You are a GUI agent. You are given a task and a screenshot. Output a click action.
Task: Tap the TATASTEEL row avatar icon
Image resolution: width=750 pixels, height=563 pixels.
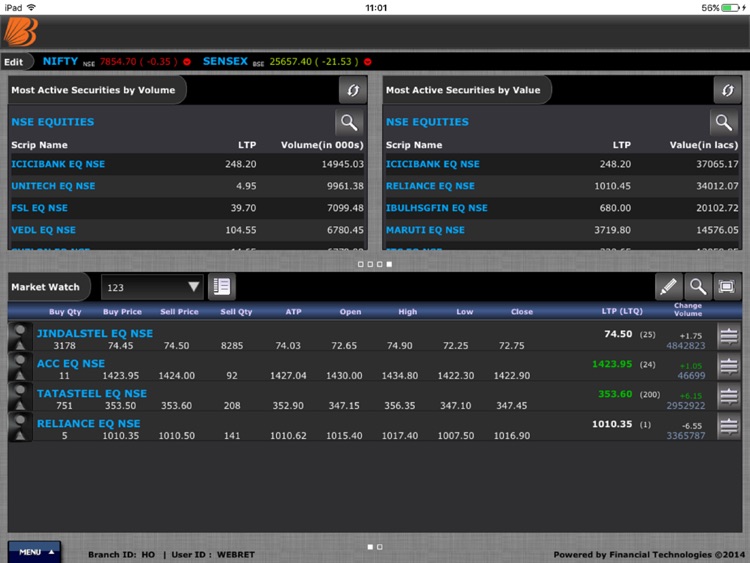[x=20, y=397]
